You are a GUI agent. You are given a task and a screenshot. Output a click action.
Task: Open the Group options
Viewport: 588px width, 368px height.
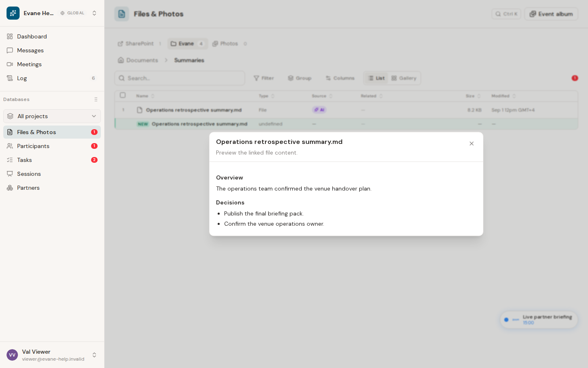pos(300,78)
